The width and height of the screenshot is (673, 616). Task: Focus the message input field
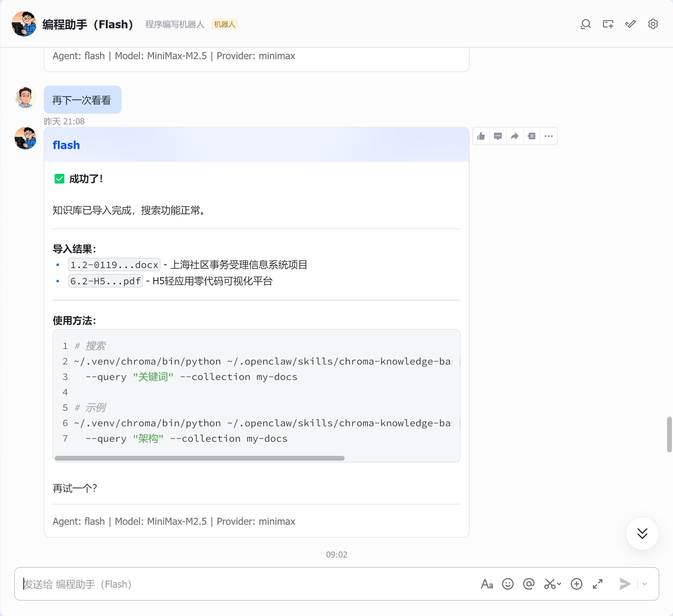(247, 584)
